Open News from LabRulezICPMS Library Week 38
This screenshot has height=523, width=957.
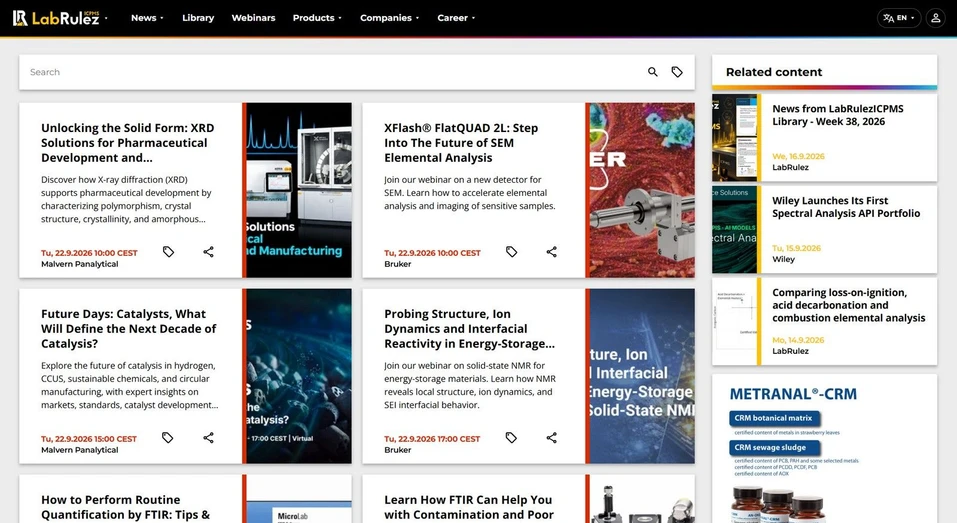coord(837,115)
